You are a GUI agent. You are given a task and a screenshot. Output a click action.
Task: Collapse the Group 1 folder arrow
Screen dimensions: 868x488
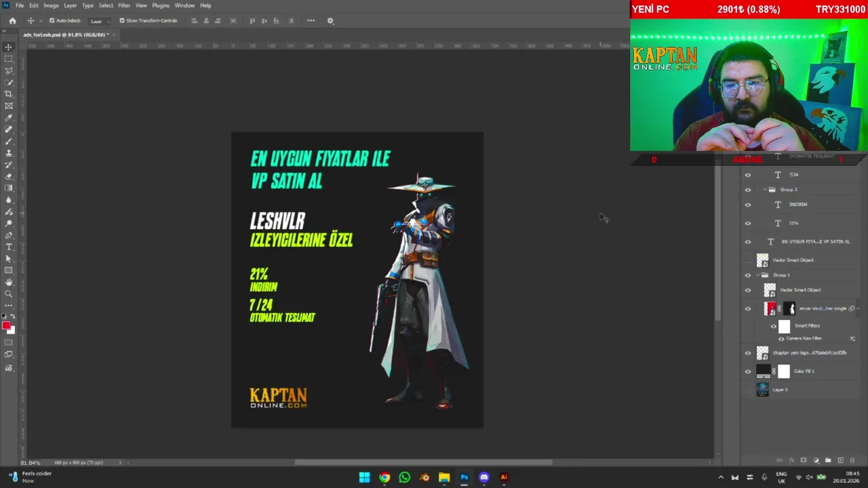(759, 275)
